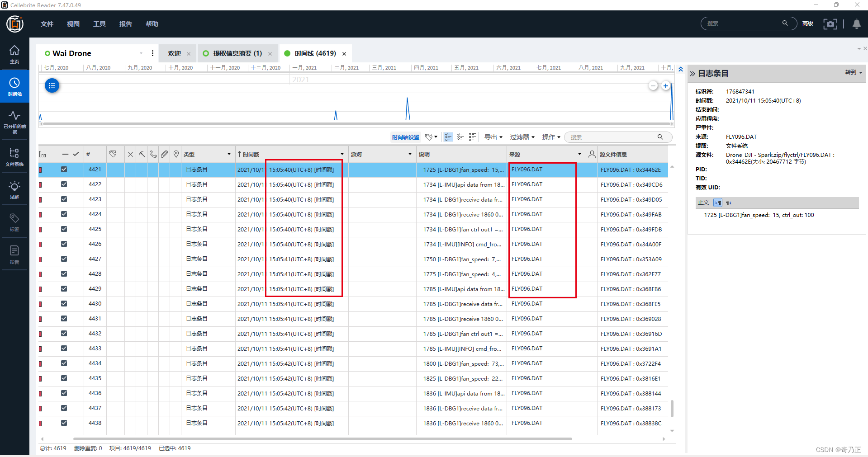868x457 pixels.
Task: Uncheck the checkbox for row 4422
Action: pyautogui.click(x=64, y=184)
